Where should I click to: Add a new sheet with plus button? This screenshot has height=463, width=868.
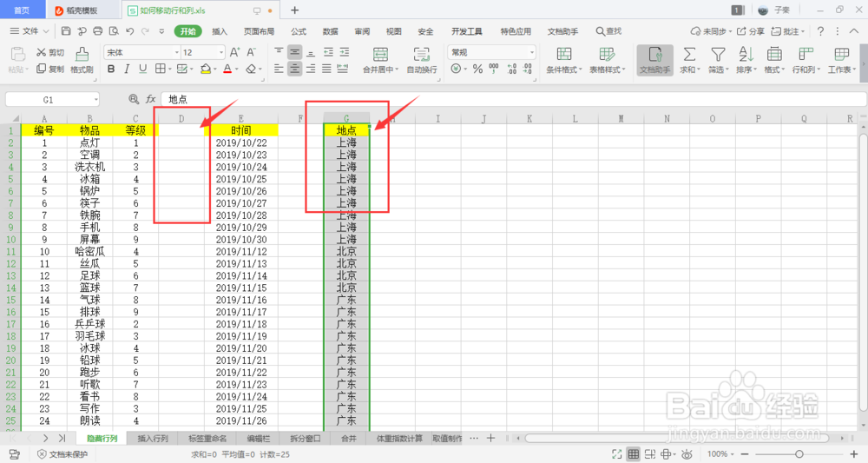pyautogui.click(x=490, y=438)
